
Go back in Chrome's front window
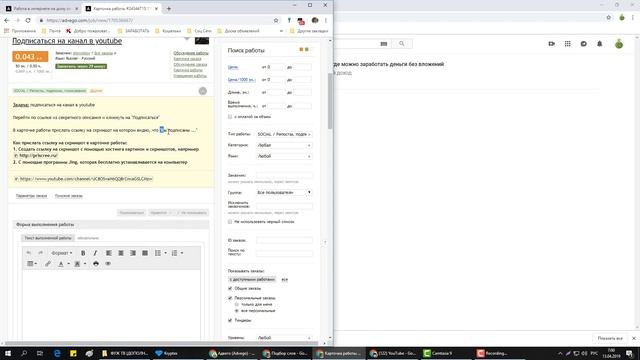tap(7, 20)
